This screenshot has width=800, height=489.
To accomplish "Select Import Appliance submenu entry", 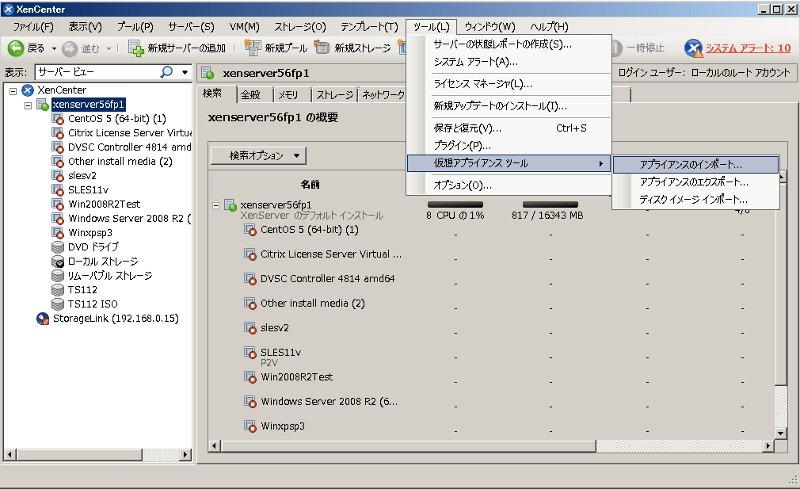I will pos(696,165).
